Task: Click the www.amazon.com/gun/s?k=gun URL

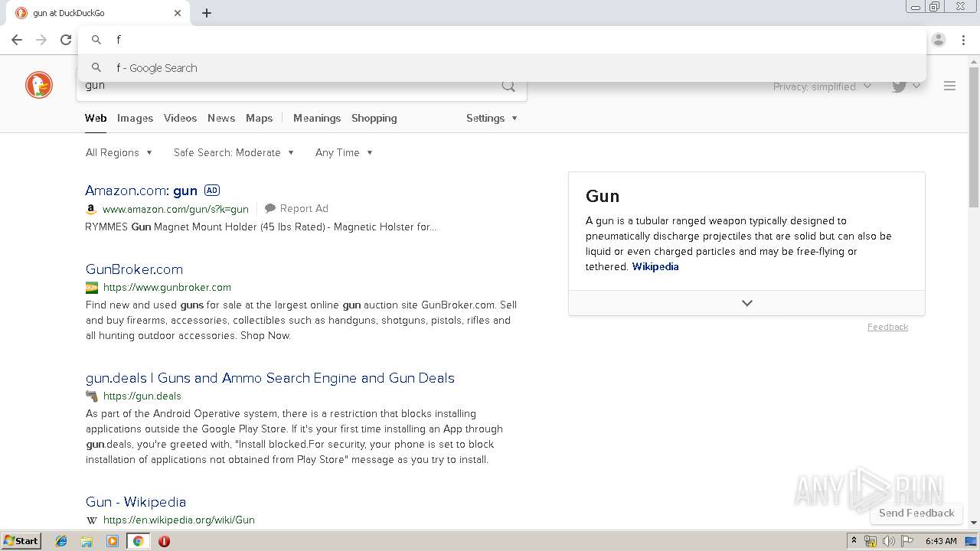Action: pyautogui.click(x=175, y=209)
